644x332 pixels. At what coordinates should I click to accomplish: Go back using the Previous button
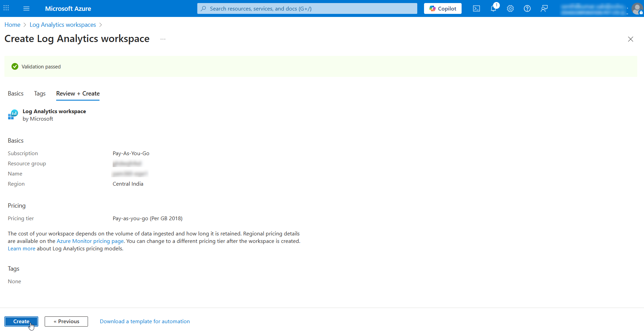point(66,321)
